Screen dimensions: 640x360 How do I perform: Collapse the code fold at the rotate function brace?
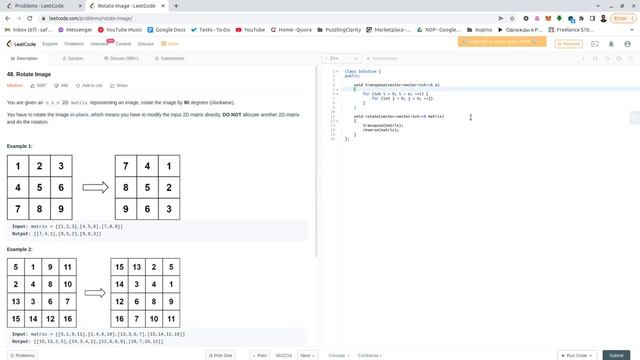(x=338, y=121)
